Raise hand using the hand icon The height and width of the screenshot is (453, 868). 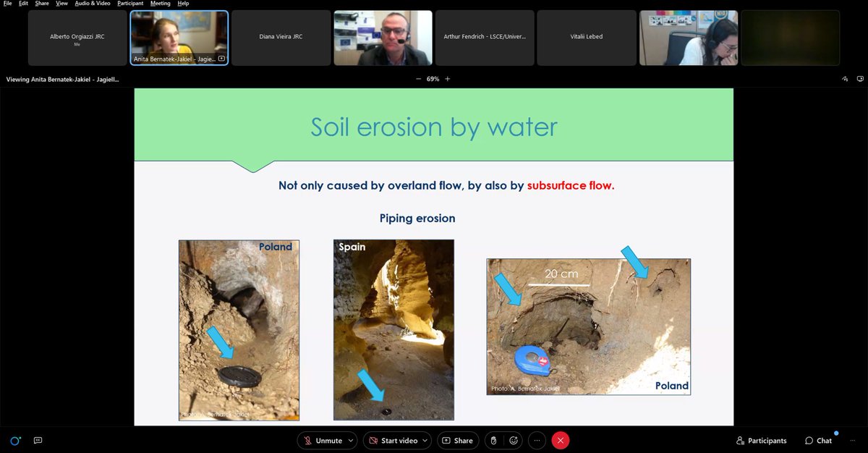493,441
